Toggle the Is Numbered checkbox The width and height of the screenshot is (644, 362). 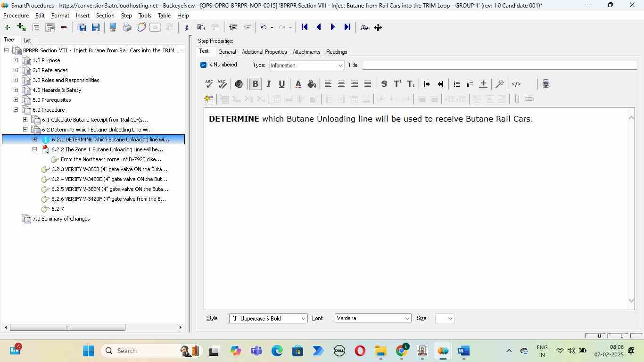pos(203,65)
